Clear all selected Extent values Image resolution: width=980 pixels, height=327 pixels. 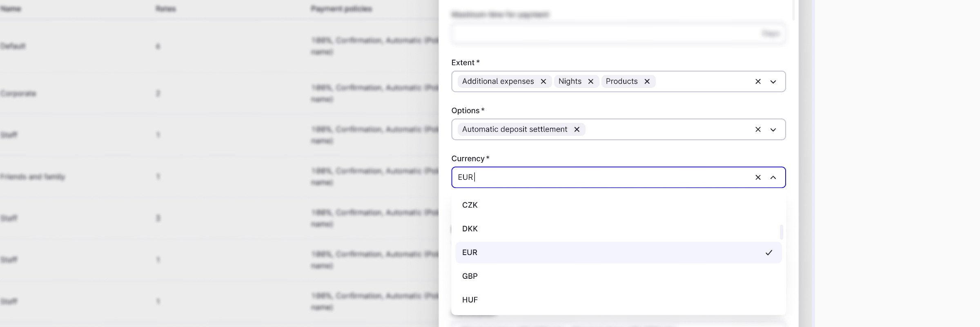[x=758, y=81]
